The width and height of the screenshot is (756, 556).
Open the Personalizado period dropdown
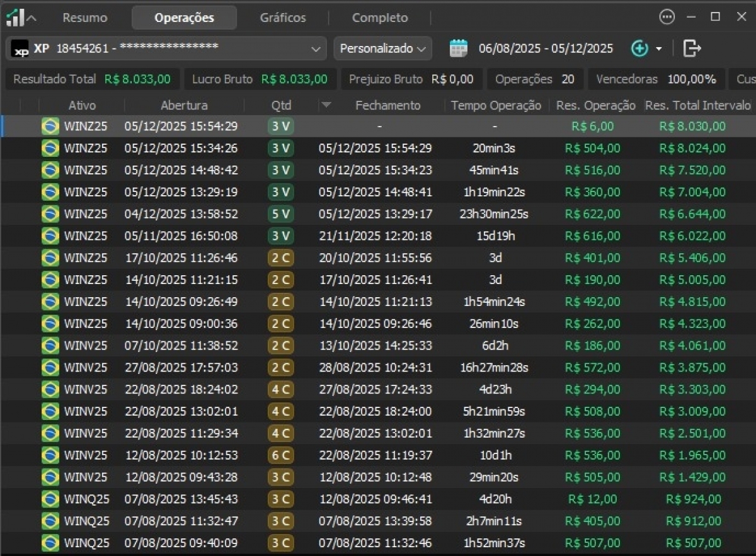[382, 48]
